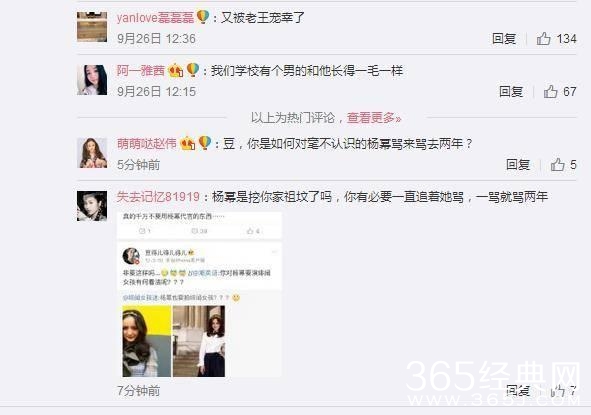
Task: Like 萌萌哒赵伟's comment with 5 likes
Action: (x=557, y=165)
